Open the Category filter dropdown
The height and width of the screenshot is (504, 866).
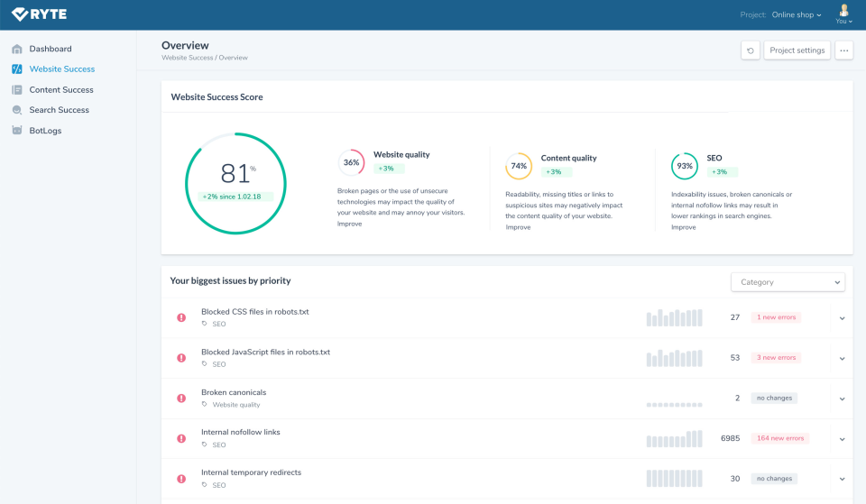point(788,282)
